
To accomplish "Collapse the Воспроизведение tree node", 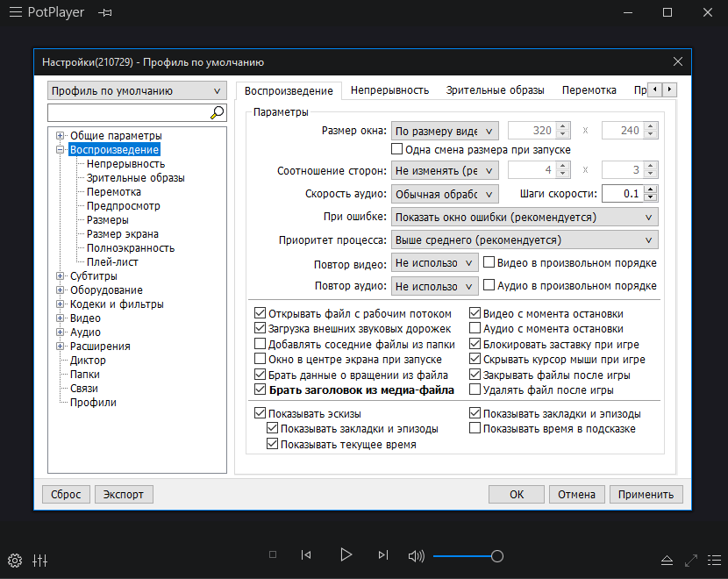I will 60,149.
